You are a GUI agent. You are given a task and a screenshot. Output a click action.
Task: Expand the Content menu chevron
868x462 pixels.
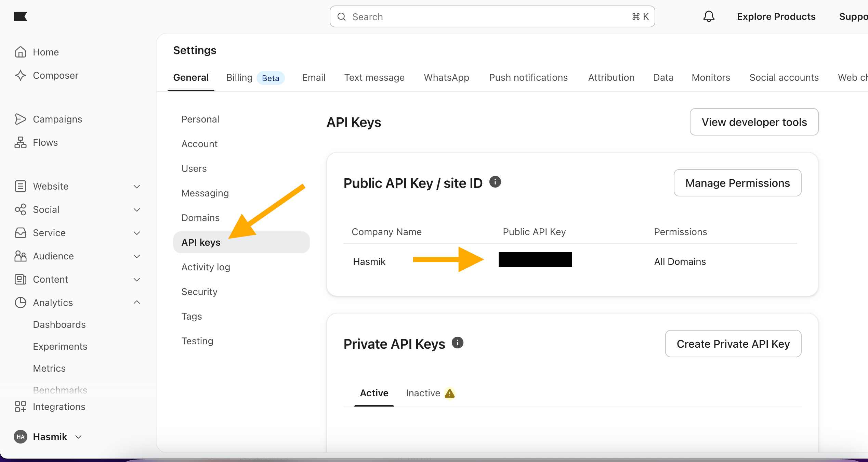coord(137,280)
